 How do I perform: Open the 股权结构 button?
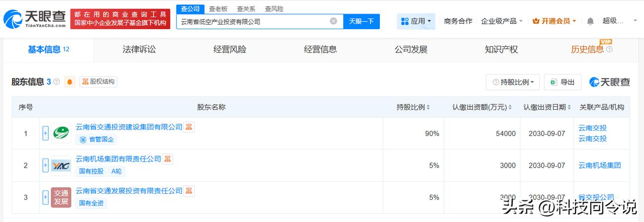(98, 82)
